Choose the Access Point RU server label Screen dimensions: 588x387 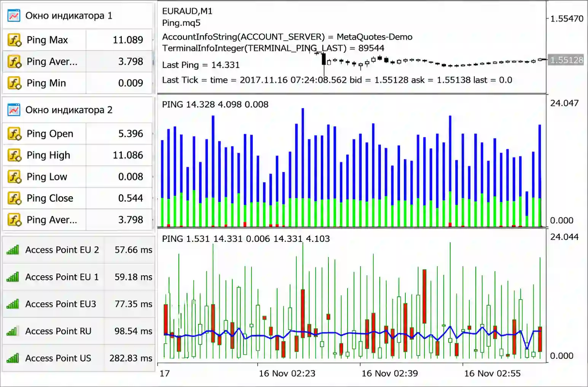tap(58, 331)
